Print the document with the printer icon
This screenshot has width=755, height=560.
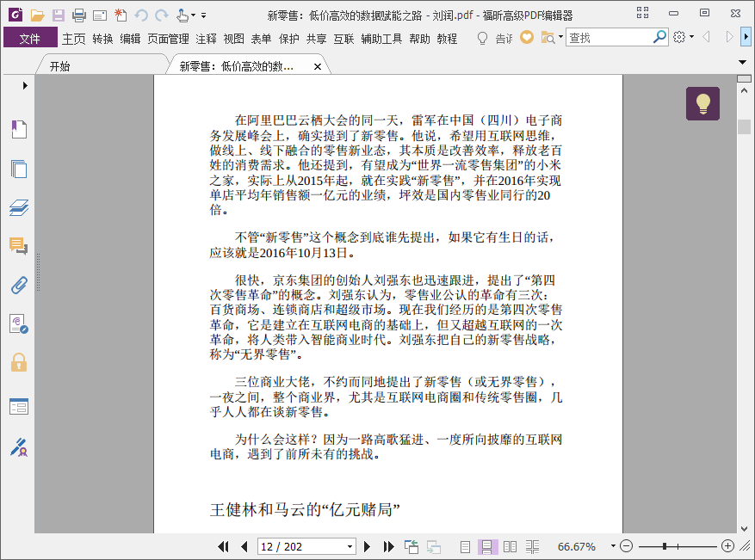[x=79, y=15]
